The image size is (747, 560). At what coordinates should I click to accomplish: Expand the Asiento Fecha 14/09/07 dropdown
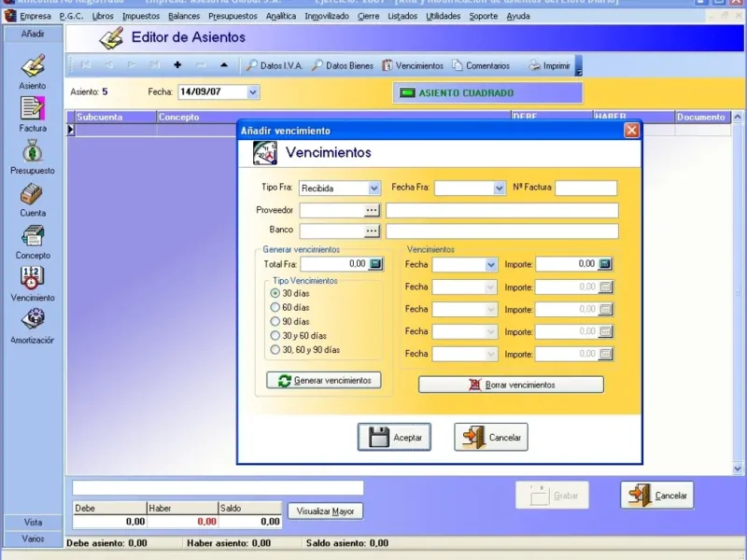click(x=252, y=92)
